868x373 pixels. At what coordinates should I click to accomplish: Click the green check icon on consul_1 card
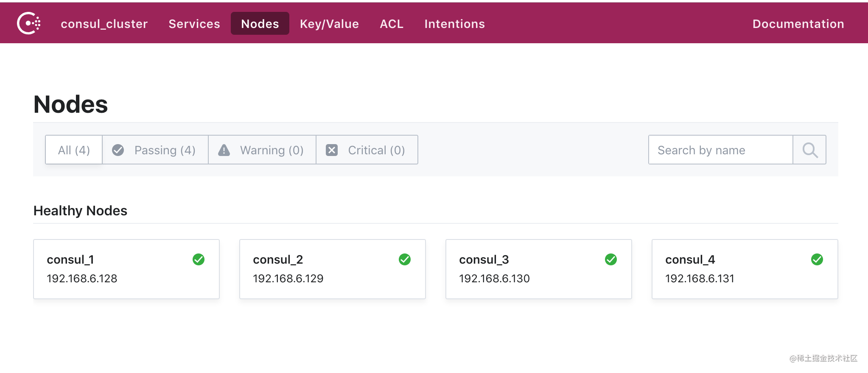point(199,259)
